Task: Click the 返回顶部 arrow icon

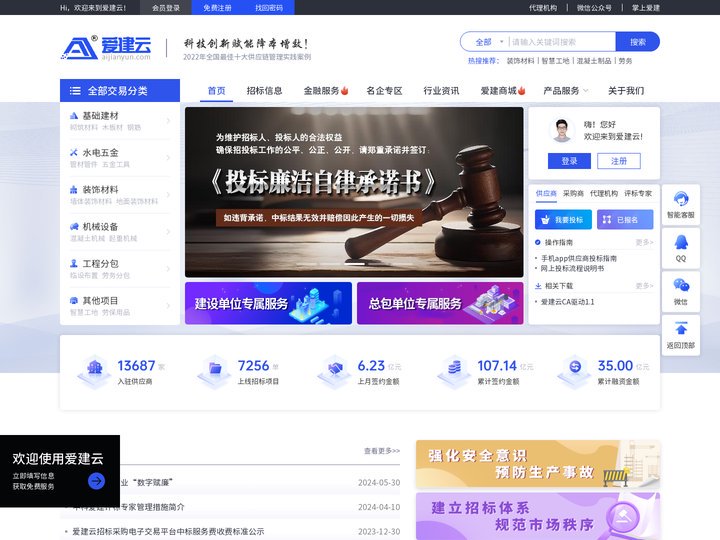Action: pyautogui.click(x=681, y=329)
